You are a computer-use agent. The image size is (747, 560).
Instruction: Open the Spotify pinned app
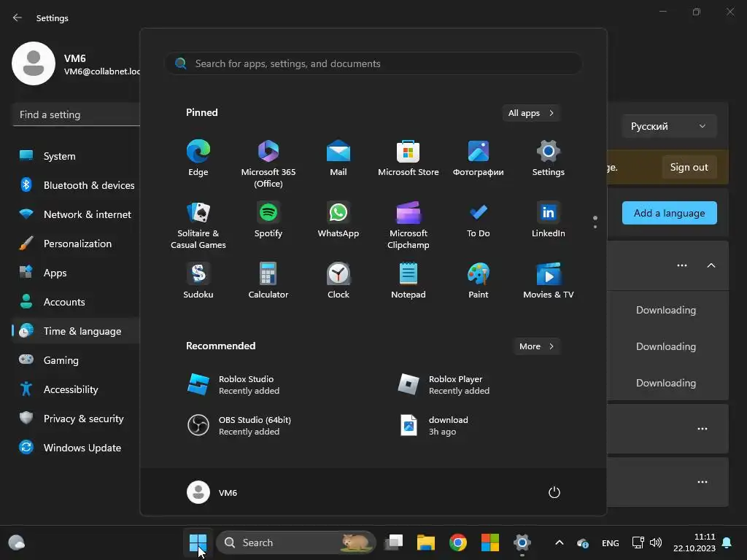[268, 219]
